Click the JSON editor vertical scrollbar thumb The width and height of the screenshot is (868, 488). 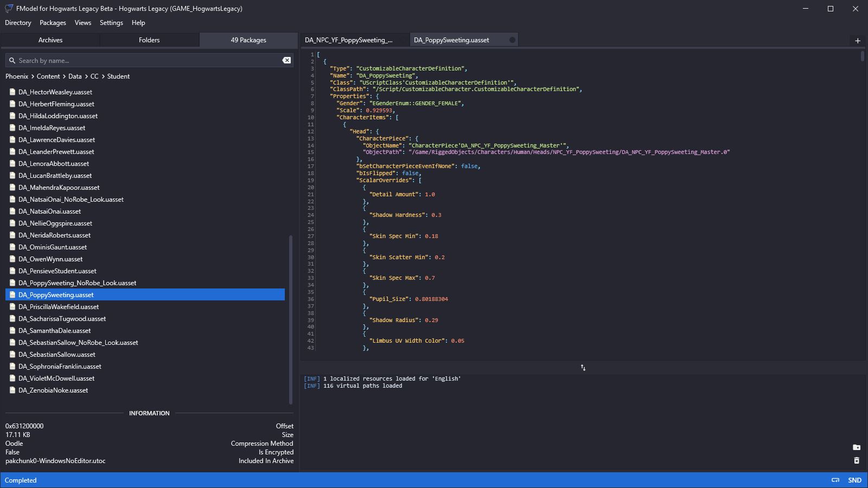(x=862, y=56)
